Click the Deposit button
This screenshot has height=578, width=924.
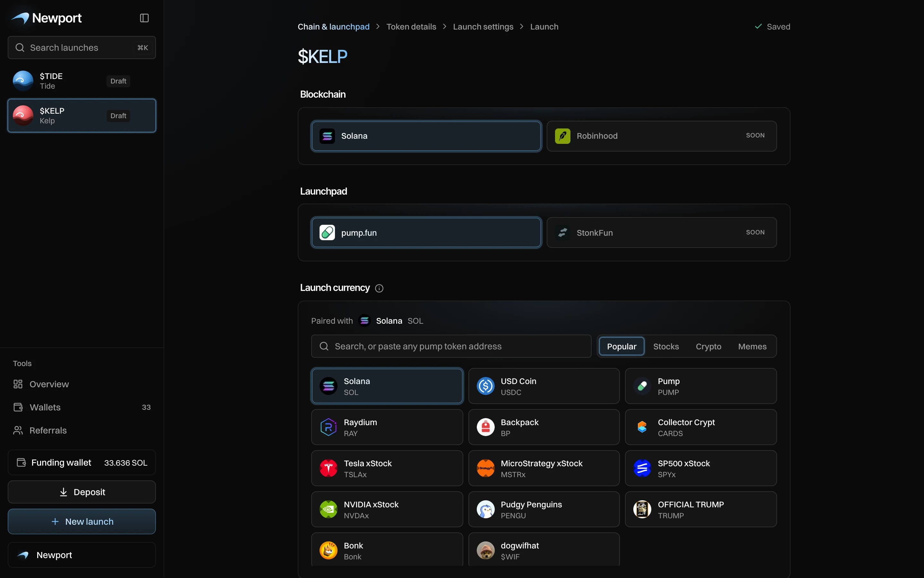point(82,492)
